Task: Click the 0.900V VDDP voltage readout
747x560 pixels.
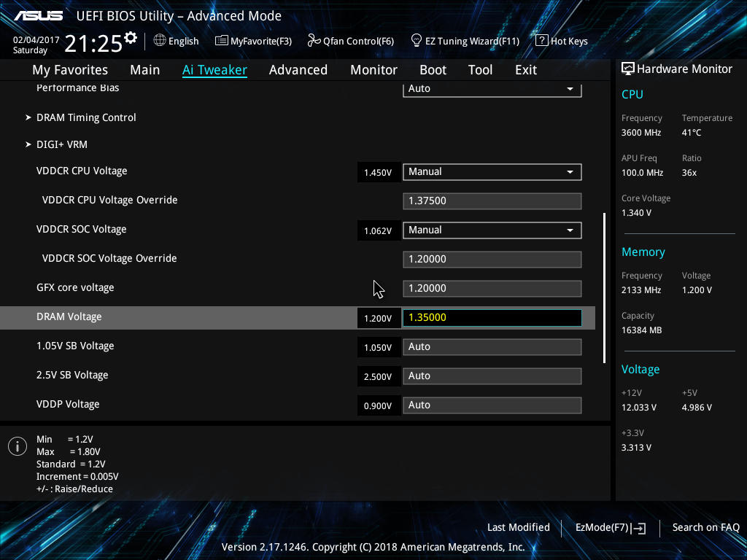Action: (x=378, y=406)
